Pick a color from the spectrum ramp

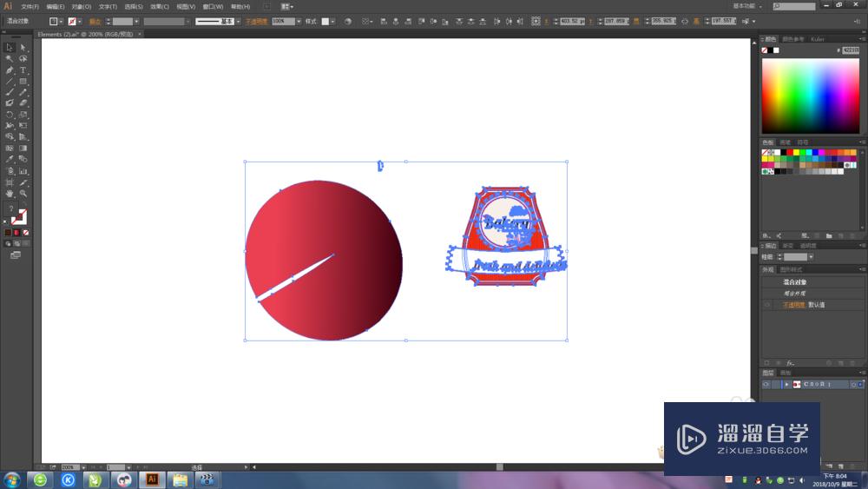pyautogui.click(x=810, y=96)
